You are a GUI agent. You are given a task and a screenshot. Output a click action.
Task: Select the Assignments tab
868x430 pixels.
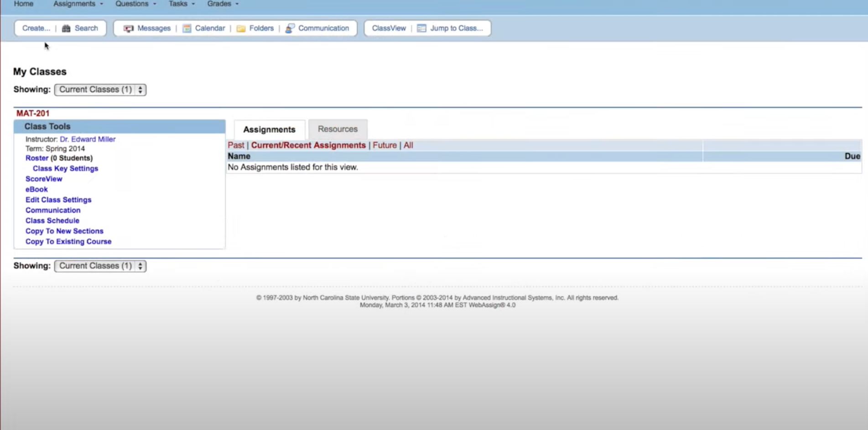coord(269,129)
